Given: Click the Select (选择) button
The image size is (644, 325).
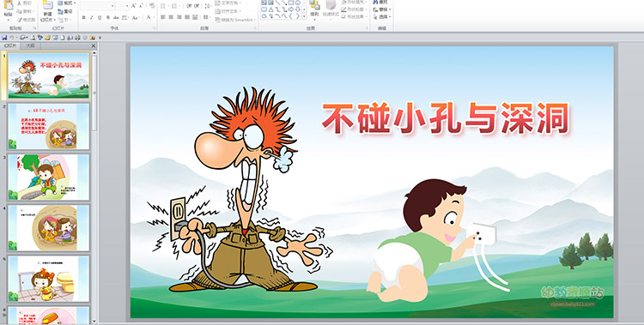Looking at the screenshot, I should coord(382,17).
